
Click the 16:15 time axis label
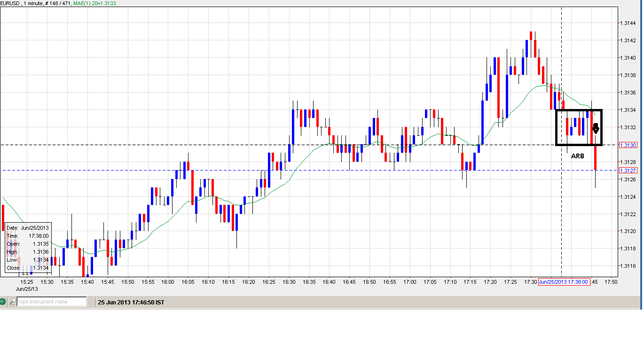tap(228, 282)
